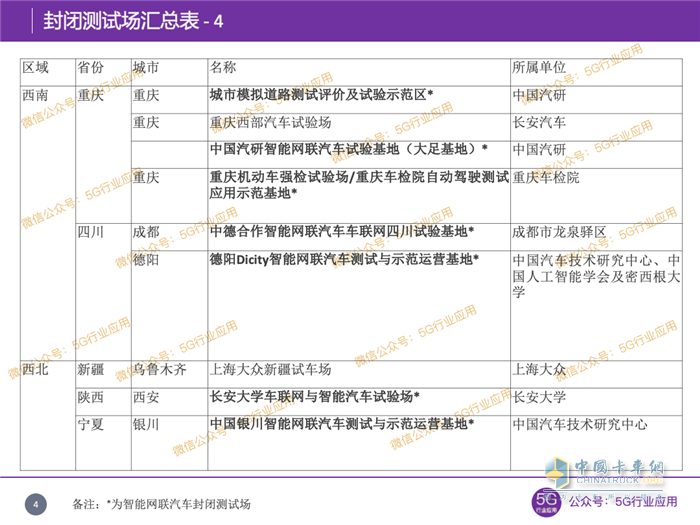Image resolution: width=700 pixels, height=525 pixels.
Task: Click the 公众号: 5G行业应用 footer label
Action: coord(623,502)
